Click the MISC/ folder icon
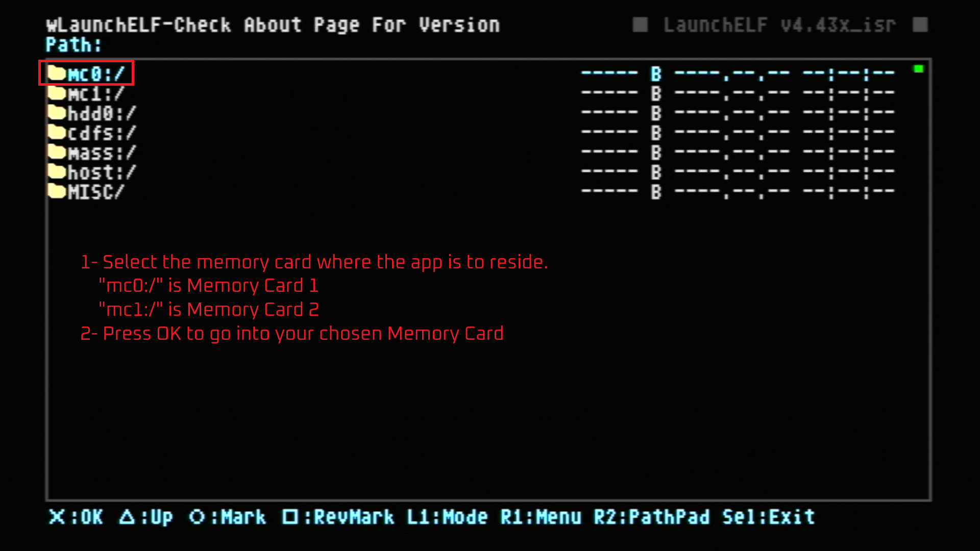Image resolution: width=980 pixels, height=551 pixels. (x=57, y=191)
